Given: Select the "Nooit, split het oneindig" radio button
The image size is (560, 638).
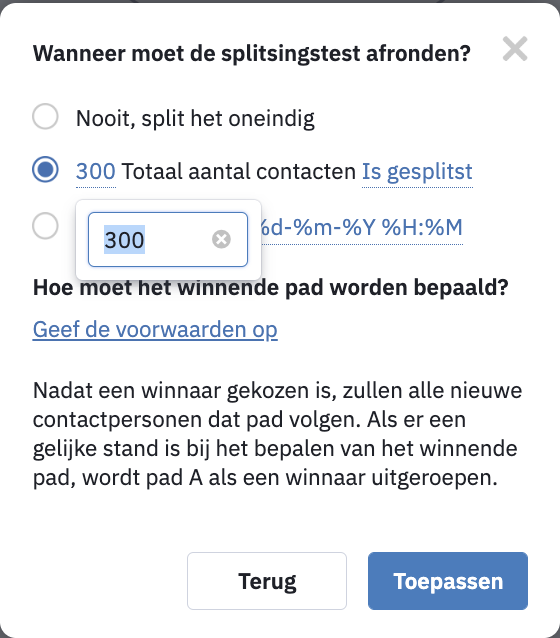Looking at the screenshot, I should (45, 116).
